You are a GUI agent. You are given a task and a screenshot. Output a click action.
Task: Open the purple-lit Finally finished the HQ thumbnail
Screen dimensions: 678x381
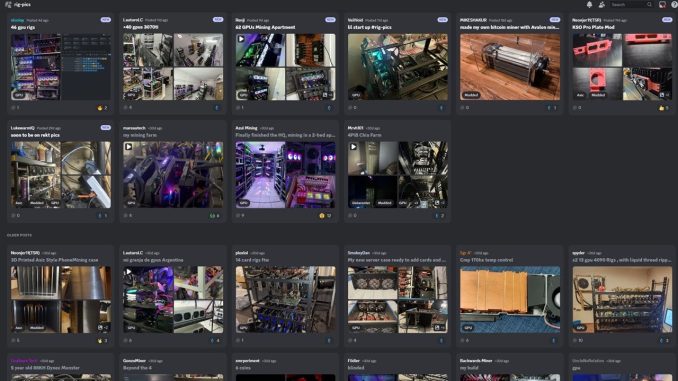(x=285, y=175)
